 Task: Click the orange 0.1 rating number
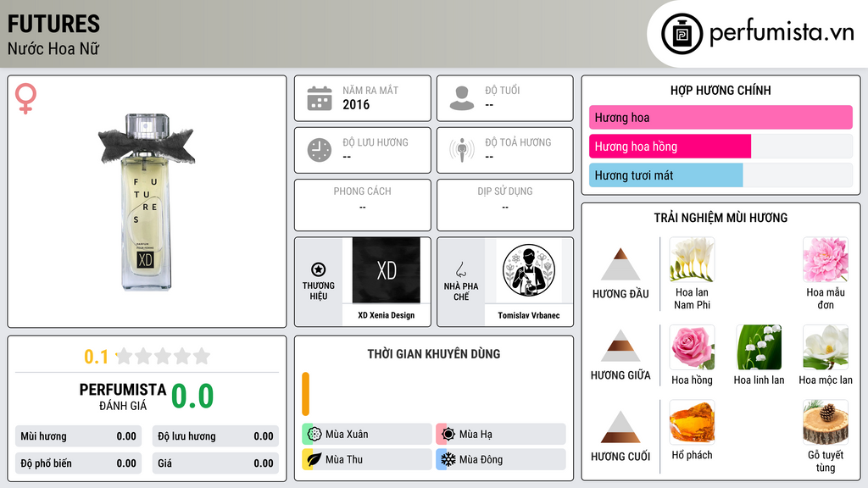pos(97,357)
